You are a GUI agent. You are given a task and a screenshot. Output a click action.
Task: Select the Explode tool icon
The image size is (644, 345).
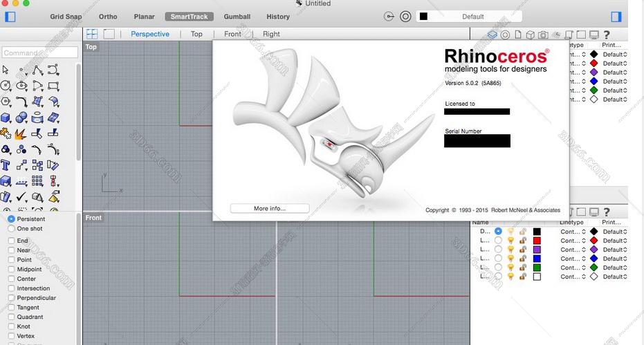point(20,134)
